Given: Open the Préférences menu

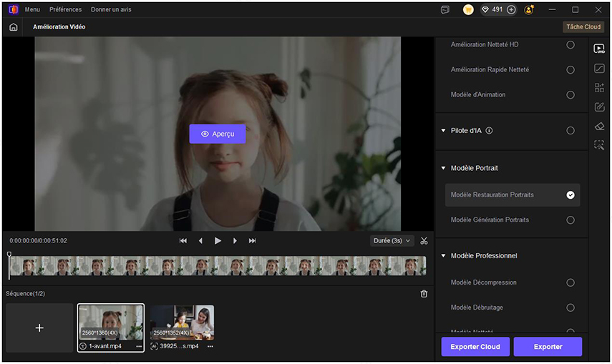Looking at the screenshot, I should point(65,10).
